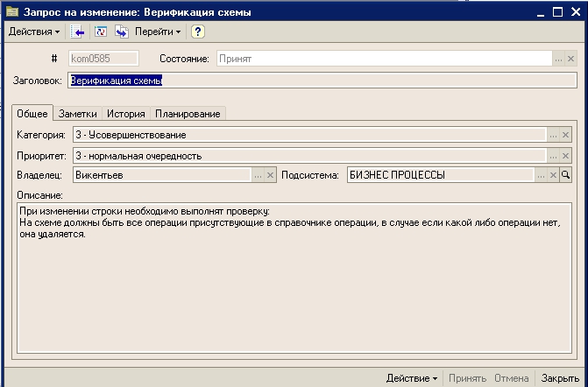Open the Перейти dropdown menu
588x387 pixels.
pos(158,32)
